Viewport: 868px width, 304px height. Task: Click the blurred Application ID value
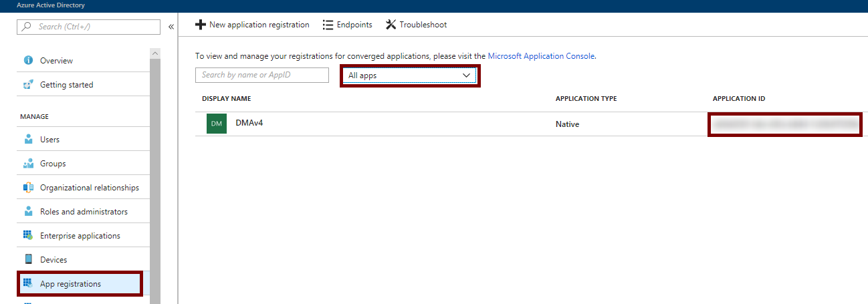(x=785, y=124)
